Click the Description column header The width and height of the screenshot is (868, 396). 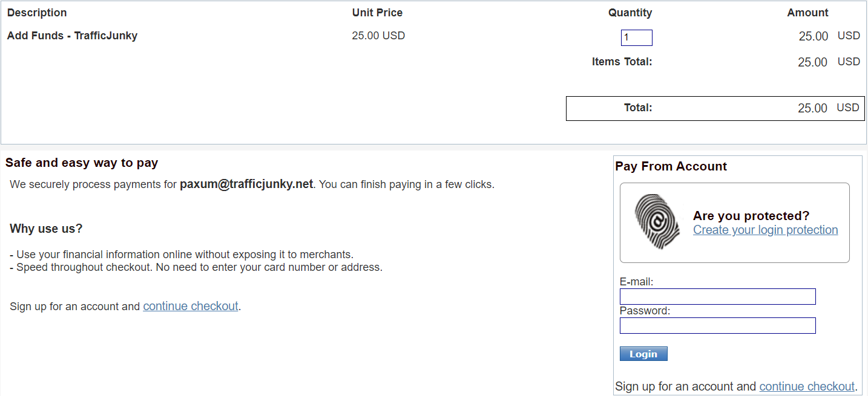click(37, 13)
